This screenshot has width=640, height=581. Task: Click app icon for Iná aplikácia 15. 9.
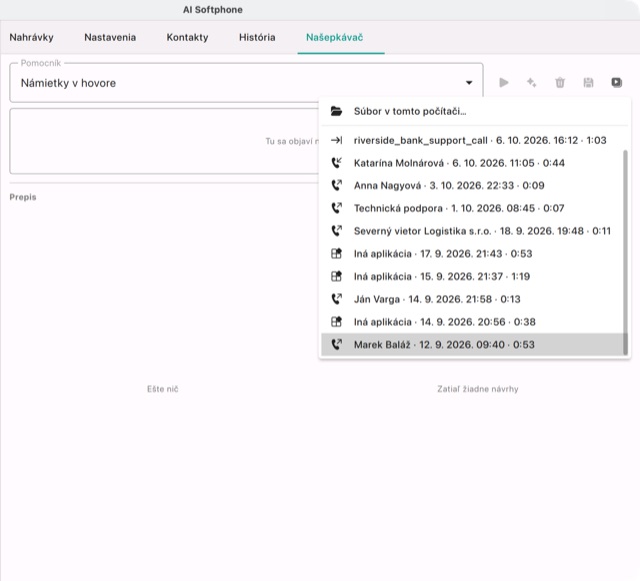point(336,276)
